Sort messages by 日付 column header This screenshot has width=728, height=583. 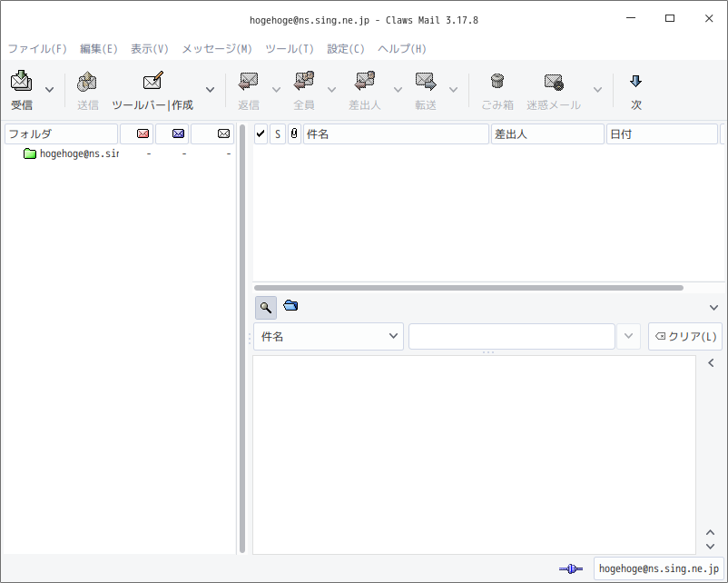(662, 133)
